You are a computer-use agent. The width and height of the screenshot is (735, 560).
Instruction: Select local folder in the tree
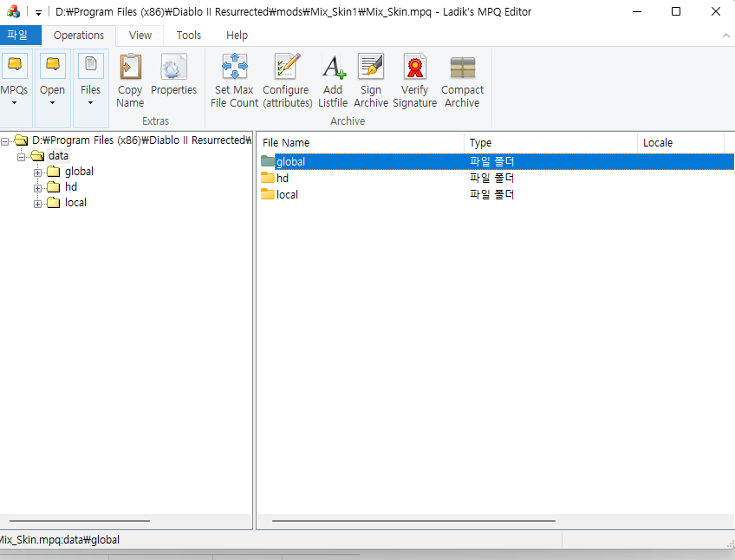coord(75,203)
